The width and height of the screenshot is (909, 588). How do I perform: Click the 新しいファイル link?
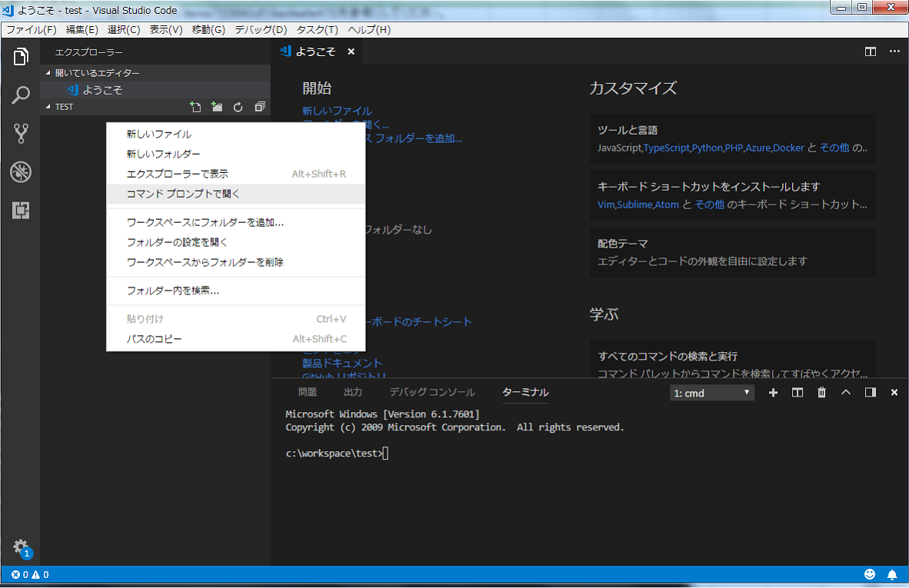337,111
